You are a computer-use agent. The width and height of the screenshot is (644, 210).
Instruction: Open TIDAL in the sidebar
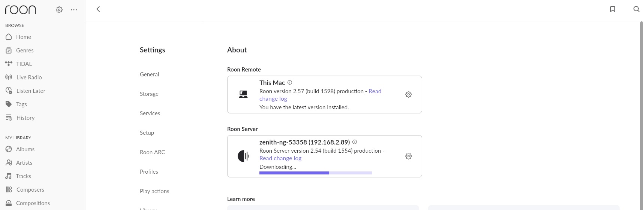pyautogui.click(x=24, y=64)
